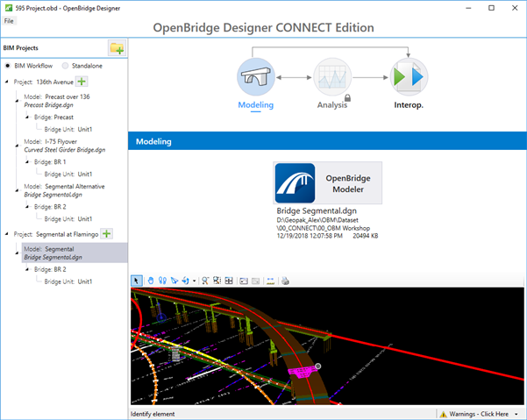The height and width of the screenshot is (420, 527).
Task: Click the Project: Segmental at Flamingo label
Action: (x=56, y=234)
